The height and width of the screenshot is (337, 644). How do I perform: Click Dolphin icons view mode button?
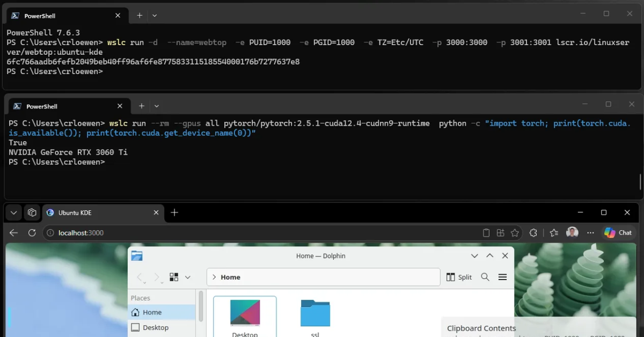[x=174, y=277]
